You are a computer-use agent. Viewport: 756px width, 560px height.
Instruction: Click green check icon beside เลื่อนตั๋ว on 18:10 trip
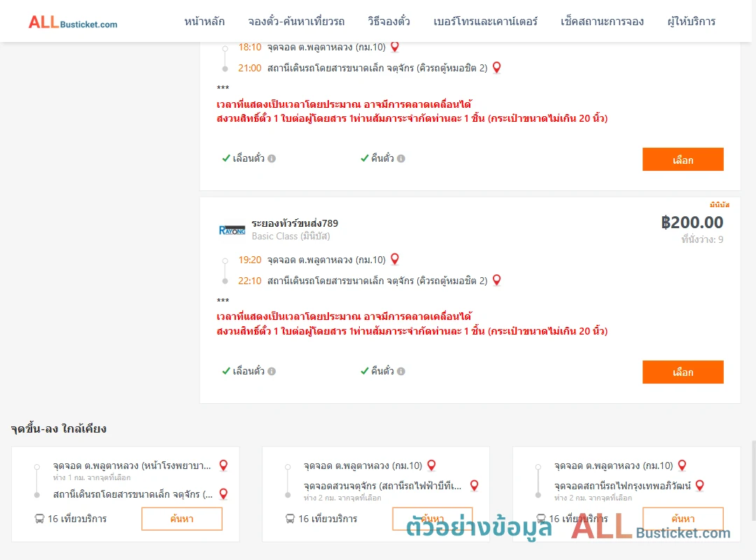(225, 158)
